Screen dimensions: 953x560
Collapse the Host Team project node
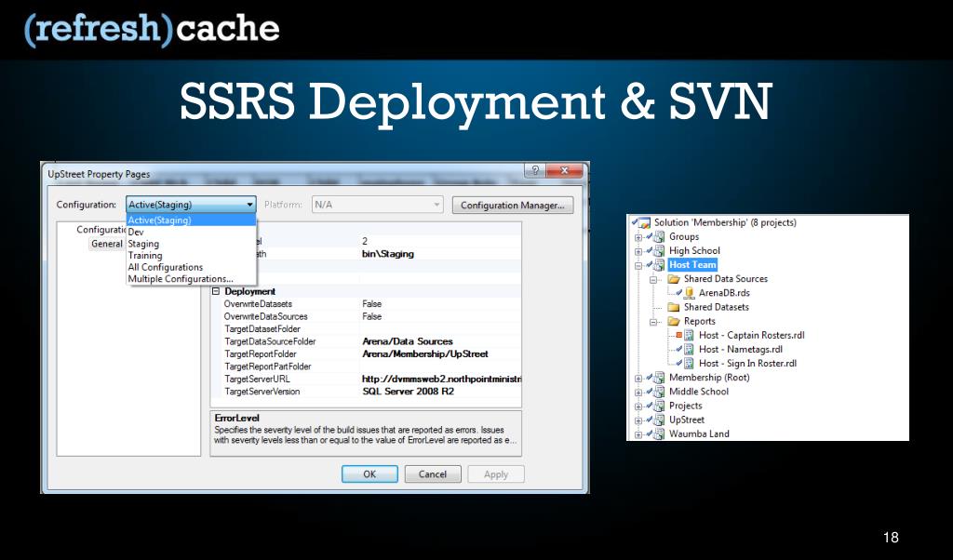pos(638,265)
